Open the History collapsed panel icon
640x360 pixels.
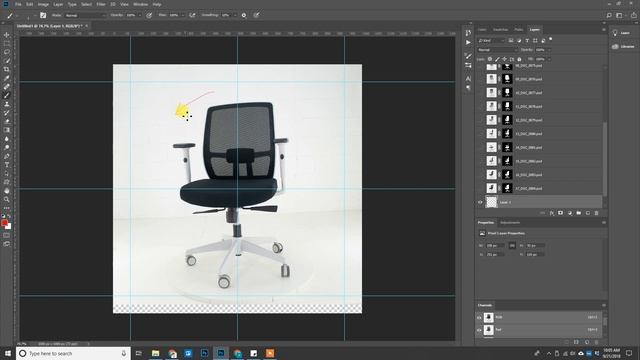468,33
